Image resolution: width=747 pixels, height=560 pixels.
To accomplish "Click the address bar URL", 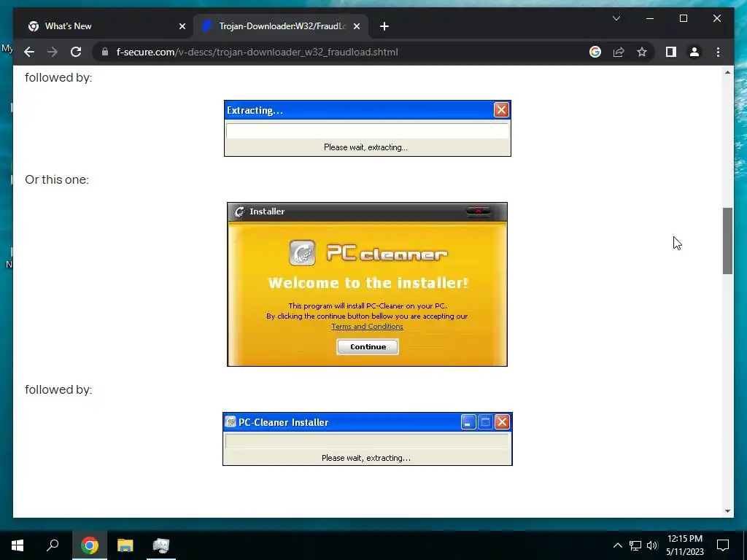I will pos(258,52).
